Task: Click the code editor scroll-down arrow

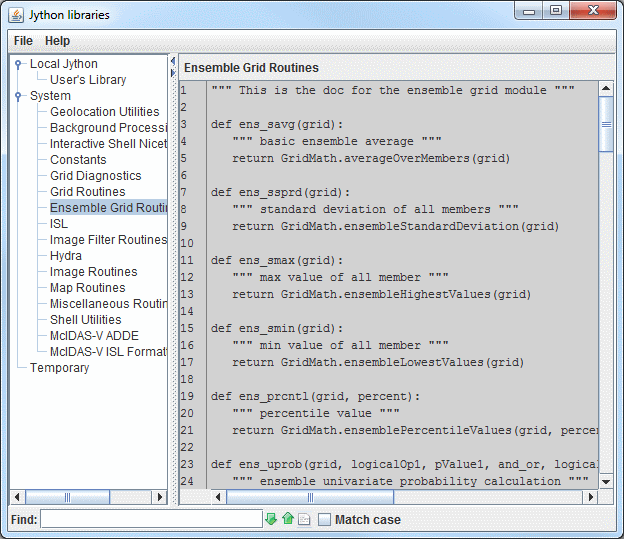Action: pyautogui.click(x=606, y=482)
